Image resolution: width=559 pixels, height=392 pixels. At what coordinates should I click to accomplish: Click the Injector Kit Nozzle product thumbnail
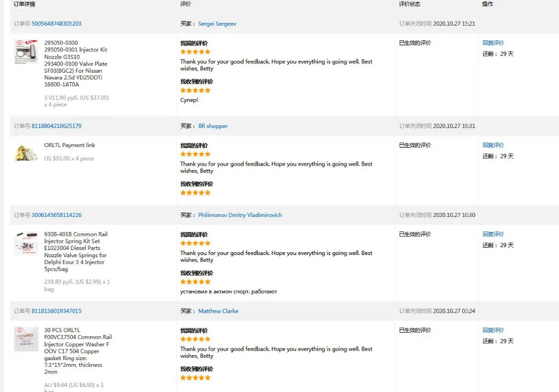[26, 51]
